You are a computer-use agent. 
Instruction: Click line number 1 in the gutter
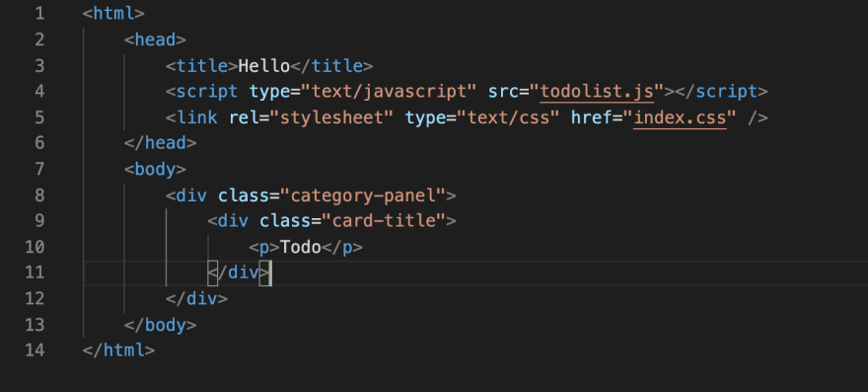pyautogui.click(x=38, y=13)
